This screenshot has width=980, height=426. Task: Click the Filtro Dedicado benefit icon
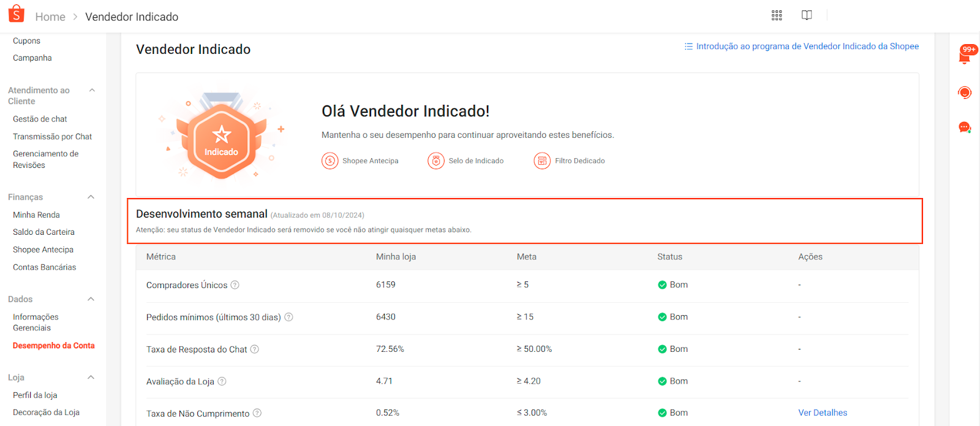(x=542, y=161)
